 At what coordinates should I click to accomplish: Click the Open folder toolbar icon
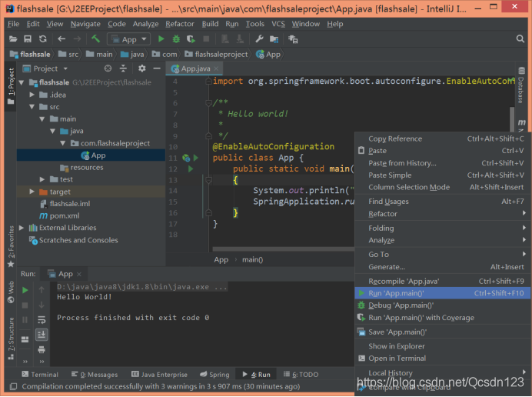[13, 39]
